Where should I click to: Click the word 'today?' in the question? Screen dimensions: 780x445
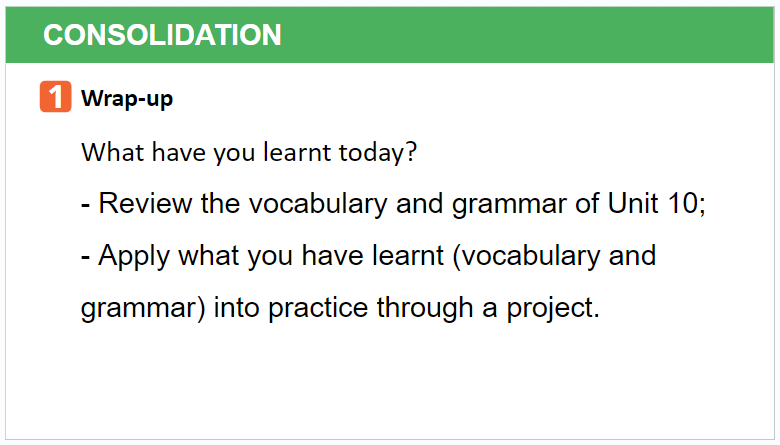pos(378,152)
